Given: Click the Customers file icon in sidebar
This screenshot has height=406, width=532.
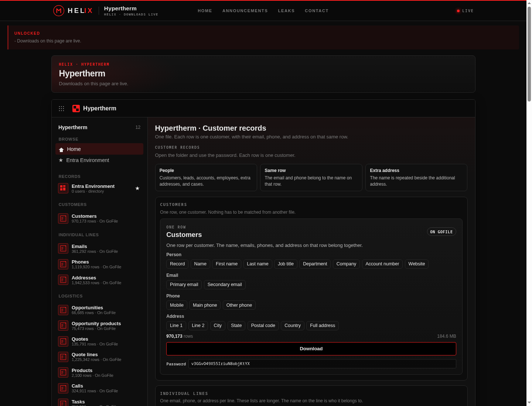Looking at the screenshot, I should [x=63, y=219].
